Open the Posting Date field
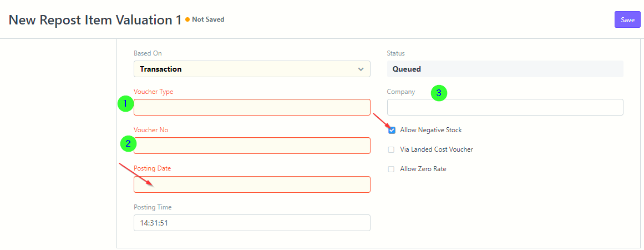 (x=252, y=184)
